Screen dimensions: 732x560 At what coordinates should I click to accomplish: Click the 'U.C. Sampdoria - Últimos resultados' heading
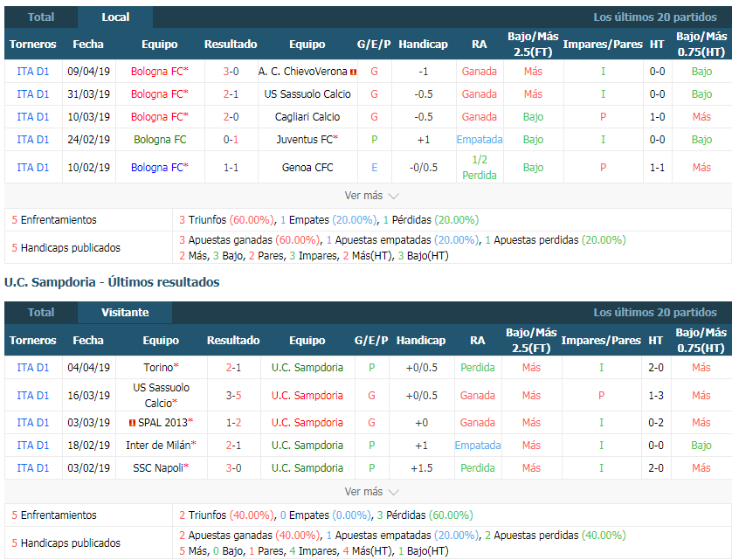point(112,282)
